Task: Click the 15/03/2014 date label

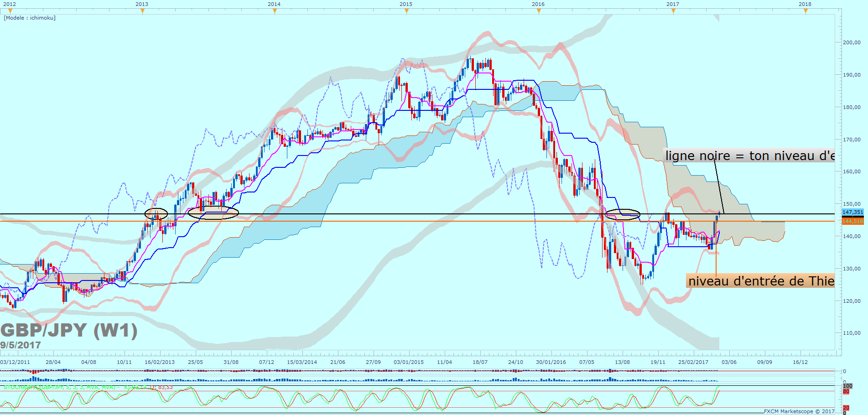Action: coord(302,362)
